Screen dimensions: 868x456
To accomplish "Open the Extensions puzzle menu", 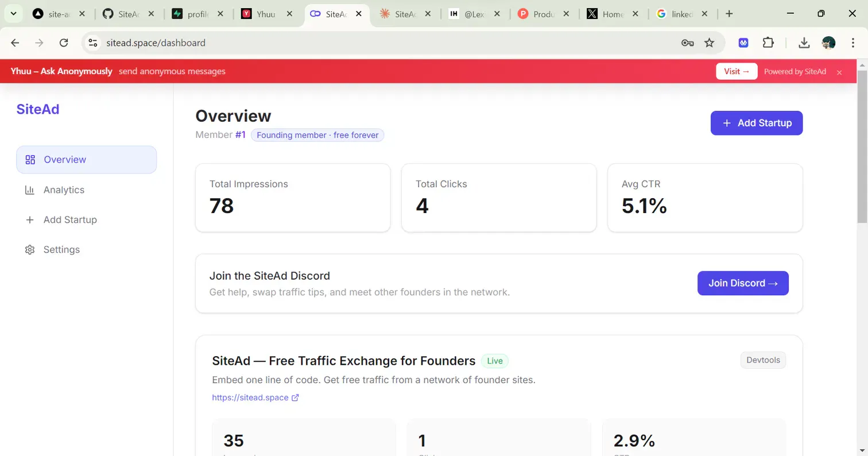I will (768, 42).
